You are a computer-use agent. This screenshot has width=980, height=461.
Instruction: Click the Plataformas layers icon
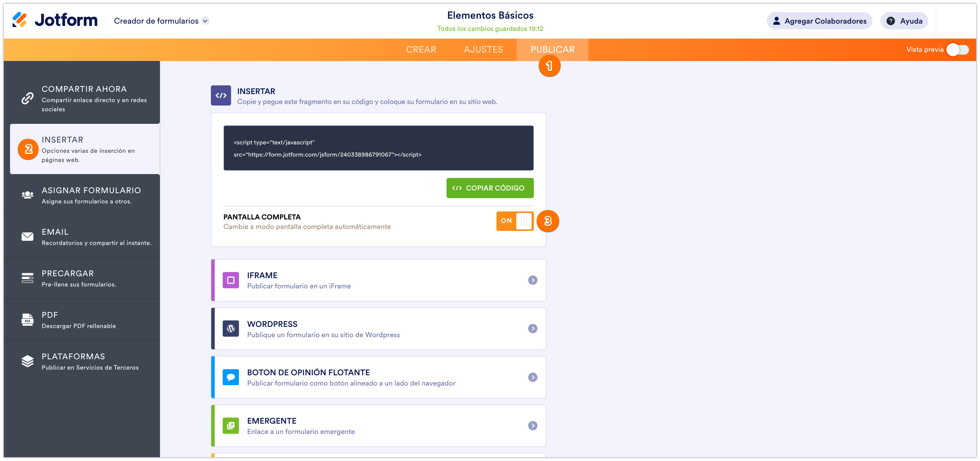(27, 361)
